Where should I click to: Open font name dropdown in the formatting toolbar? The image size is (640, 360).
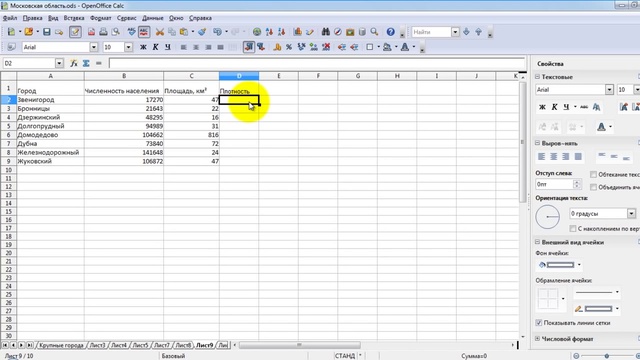coord(94,47)
